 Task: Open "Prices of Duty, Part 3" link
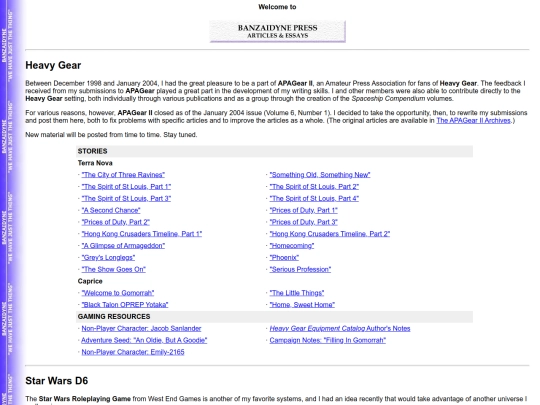[303, 222]
